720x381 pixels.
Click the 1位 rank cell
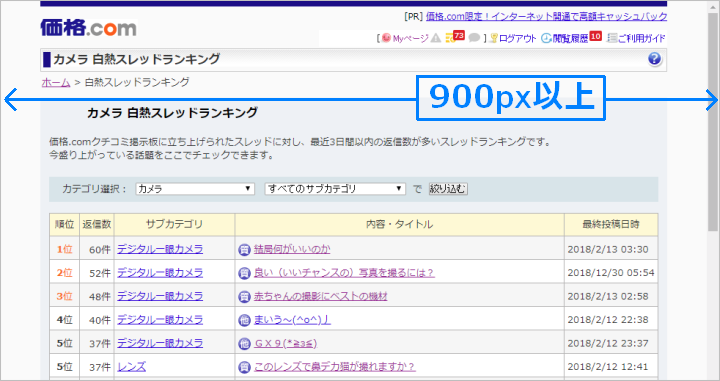point(64,249)
